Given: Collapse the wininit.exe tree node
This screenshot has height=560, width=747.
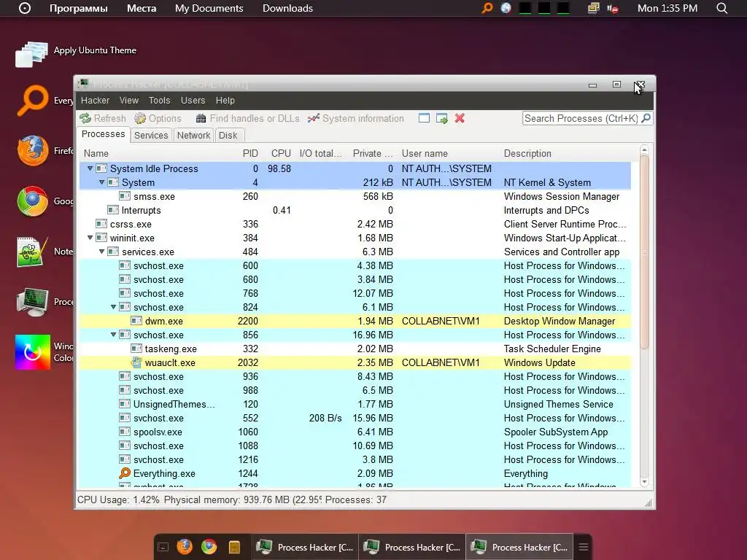Looking at the screenshot, I should pyautogui.click(x=90, y=238).
